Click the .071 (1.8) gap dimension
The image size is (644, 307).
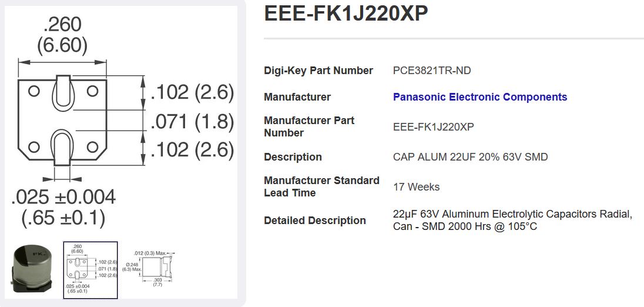192,122
